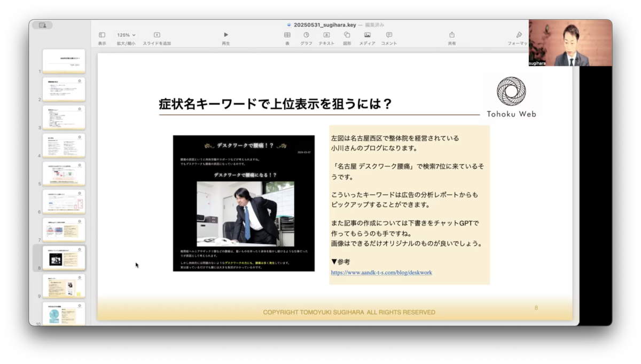Image resolution: width=641 pixels, height=364 pixels.
Task: Select slide 9 thumbnail in navigator
Action: pos(64,286)
